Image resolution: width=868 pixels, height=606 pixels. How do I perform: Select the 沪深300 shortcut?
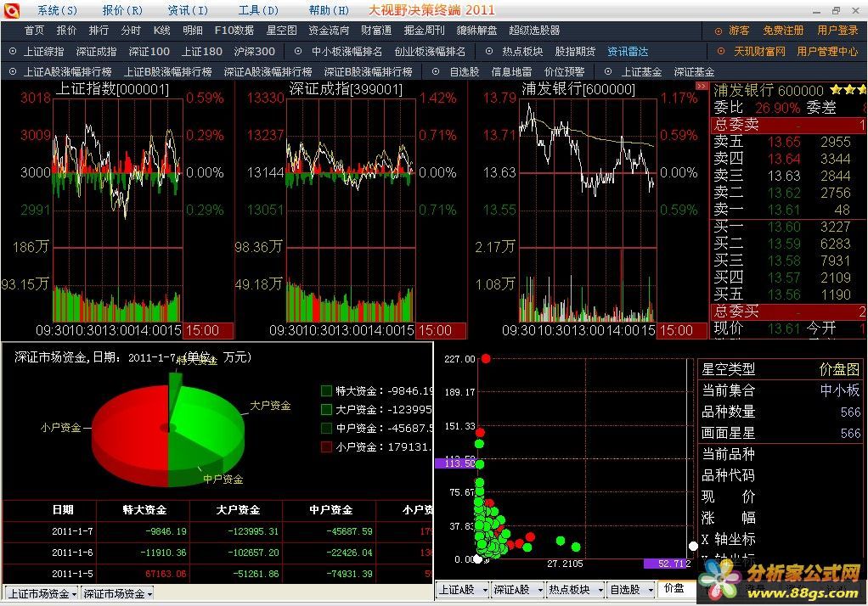tap(255, 52)
